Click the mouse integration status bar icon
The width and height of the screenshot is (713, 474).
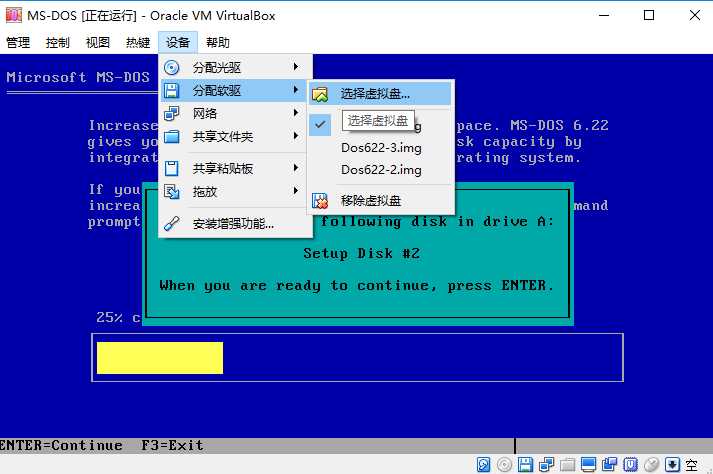[651, 464]
